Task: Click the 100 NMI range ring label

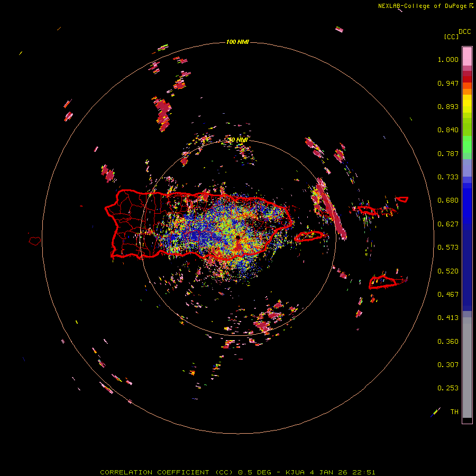Action: (x=237, y=42)
